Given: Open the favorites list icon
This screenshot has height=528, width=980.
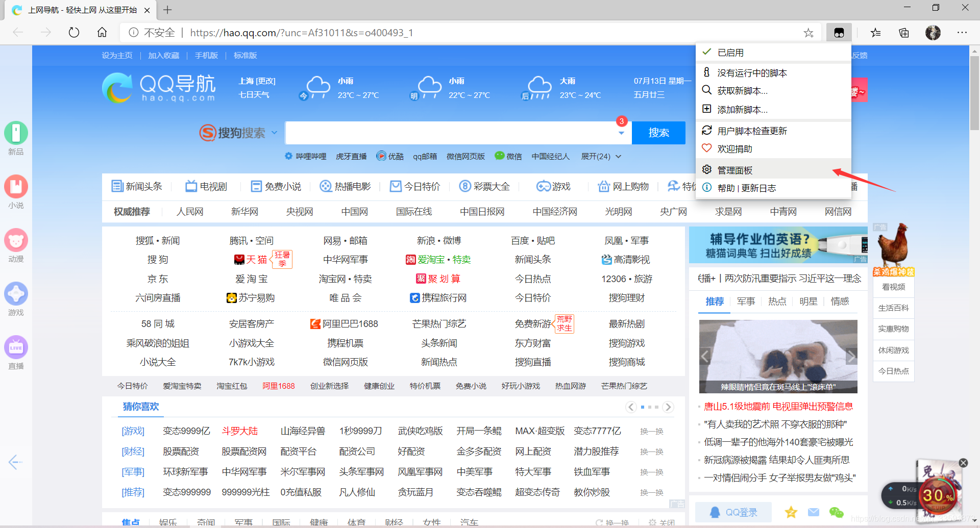Looking at the screenshot, I should coord(876,33).
